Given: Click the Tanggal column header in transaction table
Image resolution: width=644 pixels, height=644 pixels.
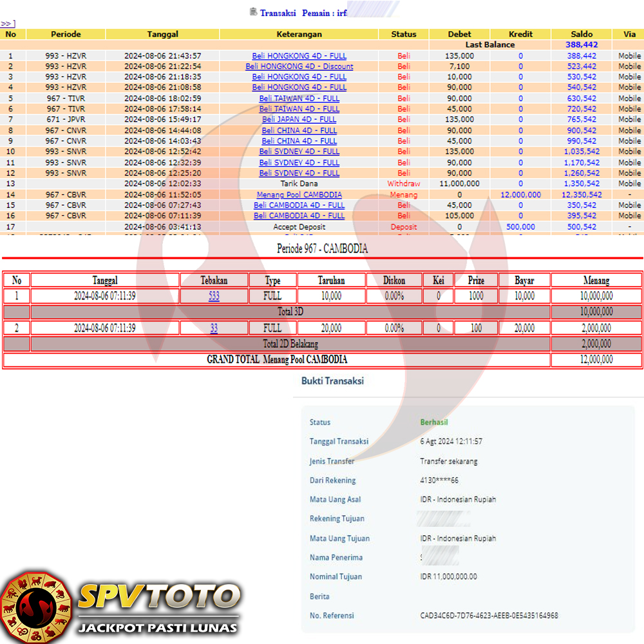Looking at the screenshot, I should click(162, 34).
